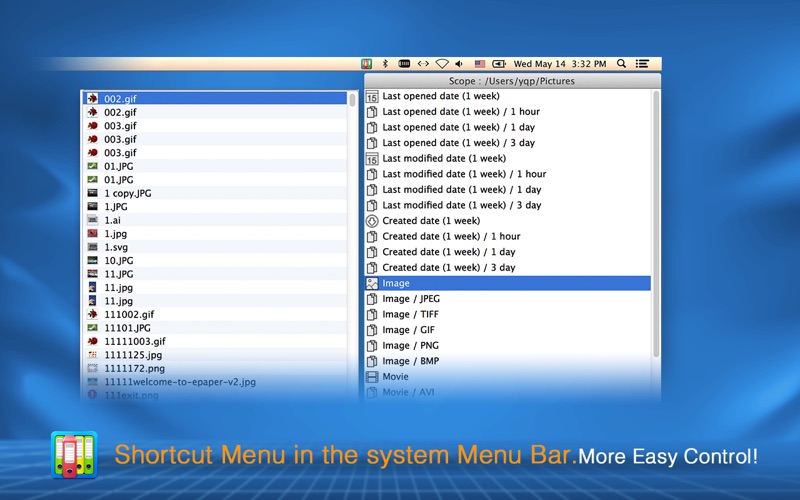Click the file organizer app menu bar icon
Screen dimensions: 800x500
[x=367, y=63]
